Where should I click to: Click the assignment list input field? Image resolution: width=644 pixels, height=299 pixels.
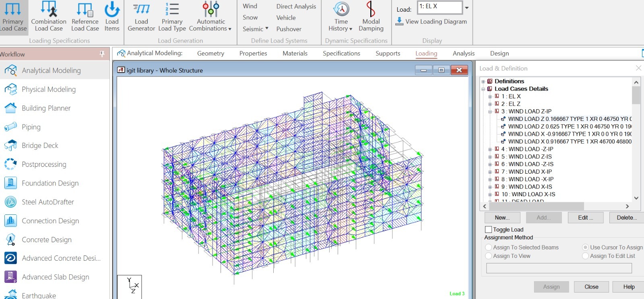click(559, 268)
